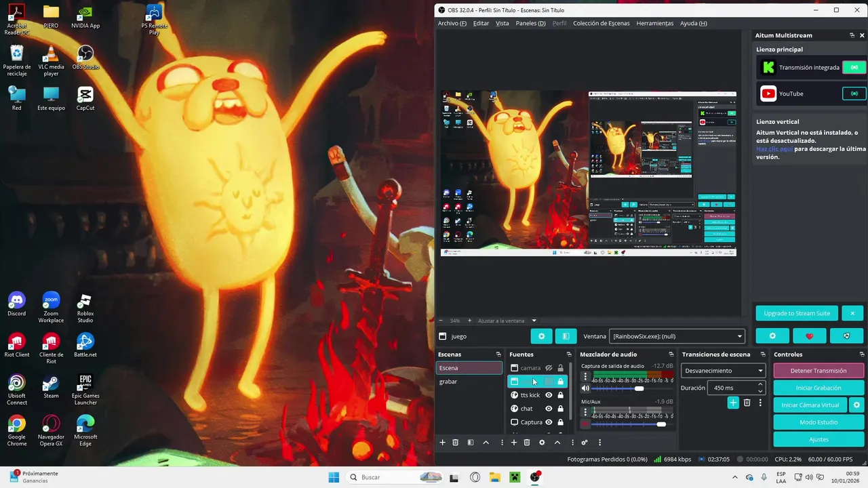Image resolution: width=868 pixels, height=488 pixels.
Task: Open OBS Studio desktop shortcut
Action: 85,57
